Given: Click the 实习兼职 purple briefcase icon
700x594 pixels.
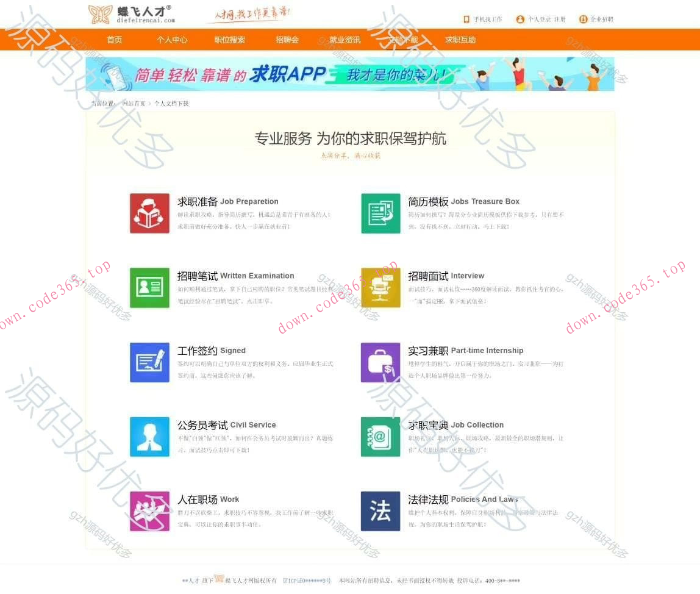Looking at the screenshot, I should (380, 362).
